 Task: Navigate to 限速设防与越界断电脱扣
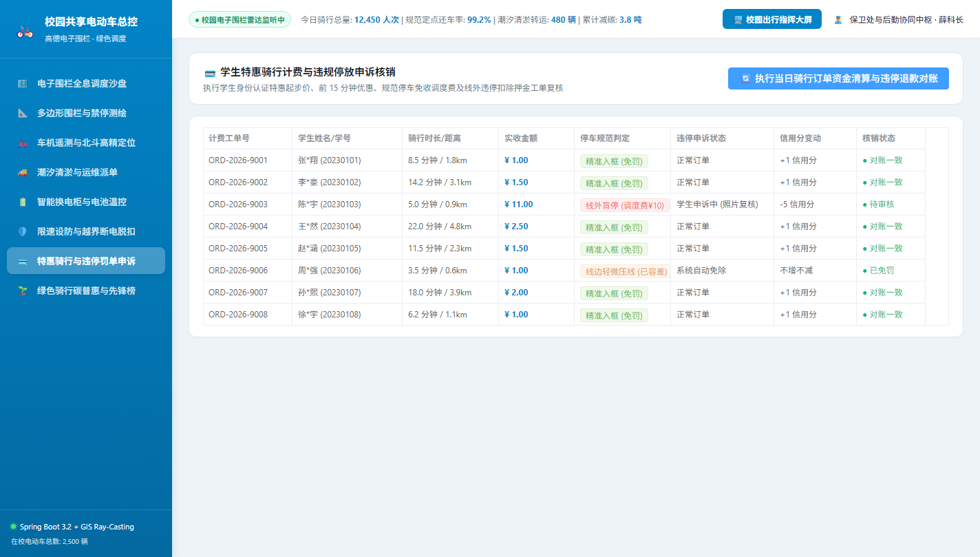[86, 231]
